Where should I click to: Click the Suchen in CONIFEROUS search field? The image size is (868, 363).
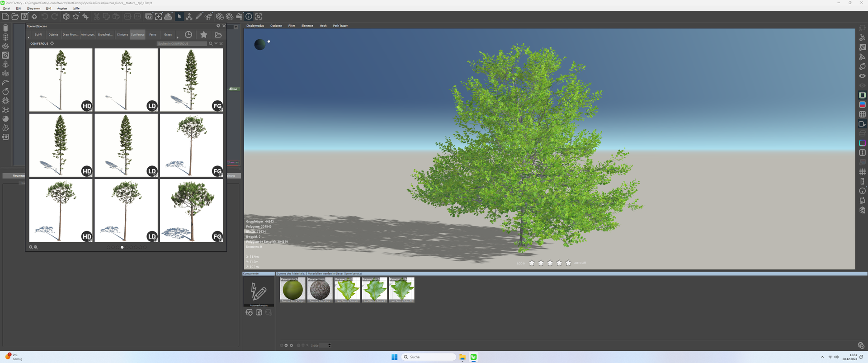(182, 43)
